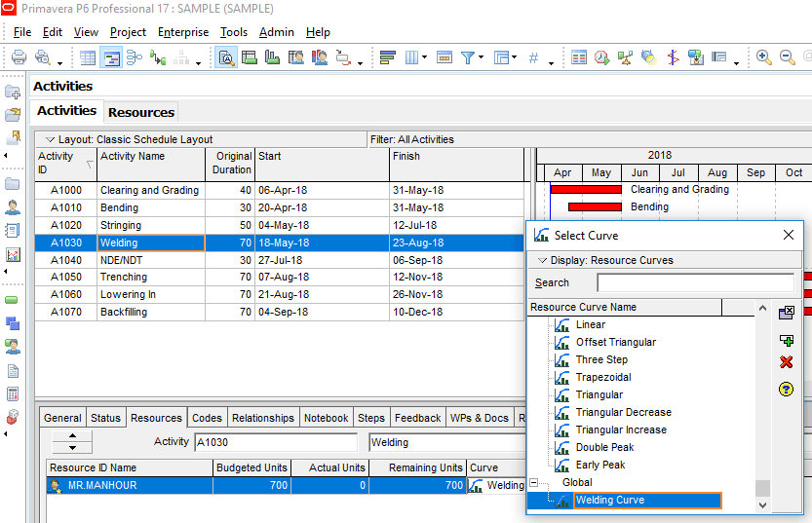This screenshot has width=812, height=523.
Task: Open the File menu
Action: [x=22, y=32]
